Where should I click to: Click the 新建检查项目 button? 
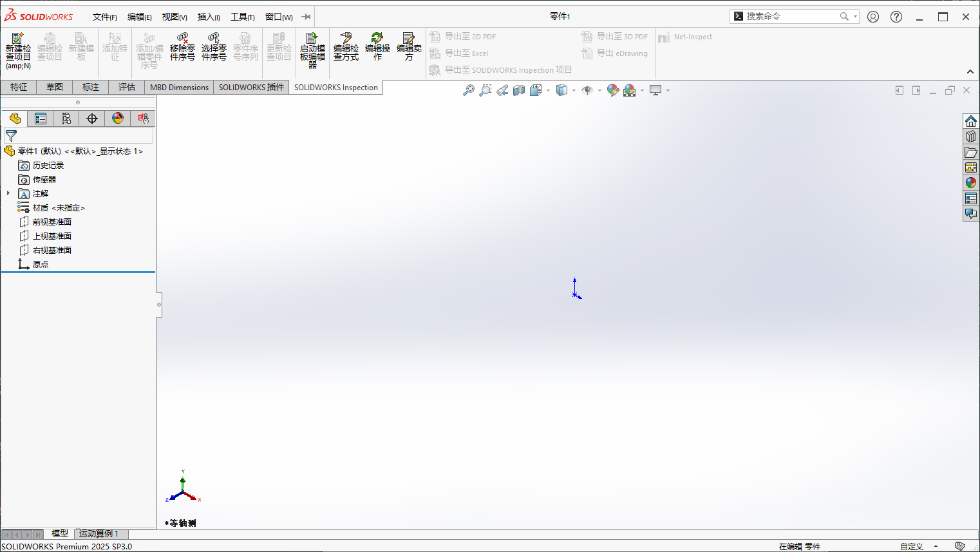click(18, 48)
